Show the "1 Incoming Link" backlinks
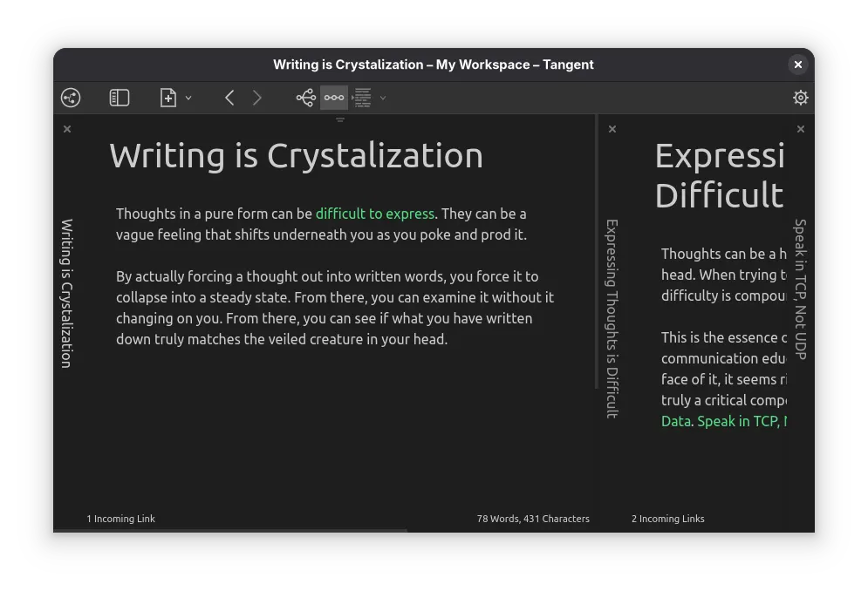This screenshot has height=591, width=868. coord(120,519)
